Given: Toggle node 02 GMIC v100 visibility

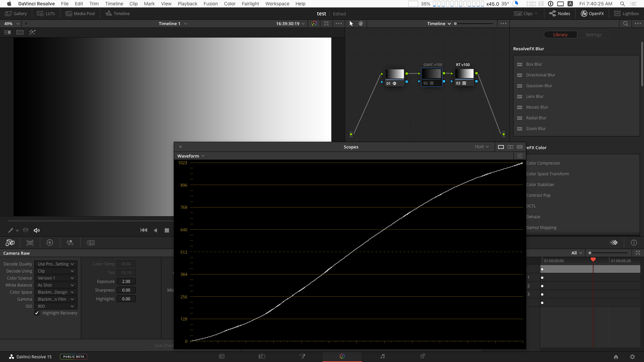Looking at the screenshot, I should point(426,83).
